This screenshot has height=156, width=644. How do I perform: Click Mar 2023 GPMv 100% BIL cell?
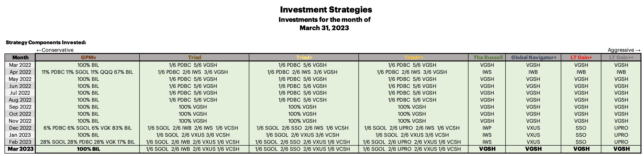tap(88, 149)
